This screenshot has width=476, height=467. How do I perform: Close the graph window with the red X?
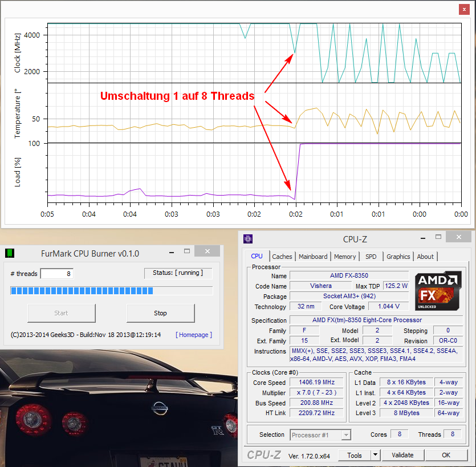tap(464, 10)
